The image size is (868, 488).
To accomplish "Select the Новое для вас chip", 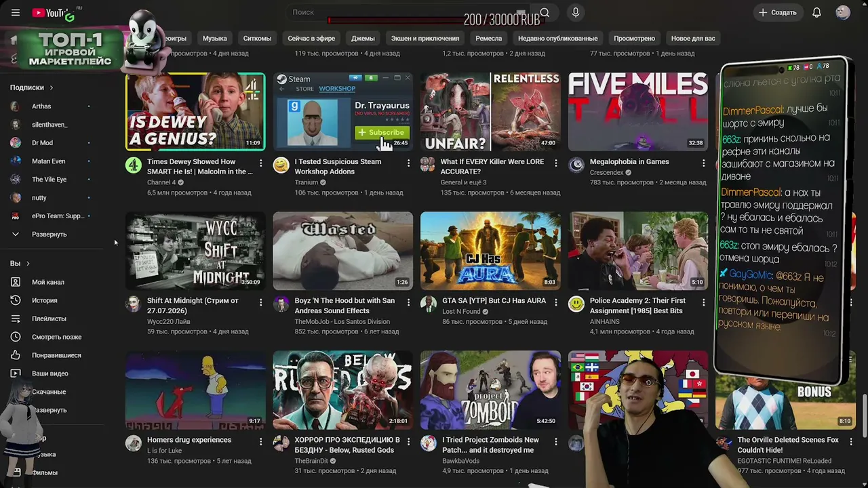I will [x=693, y=39].
